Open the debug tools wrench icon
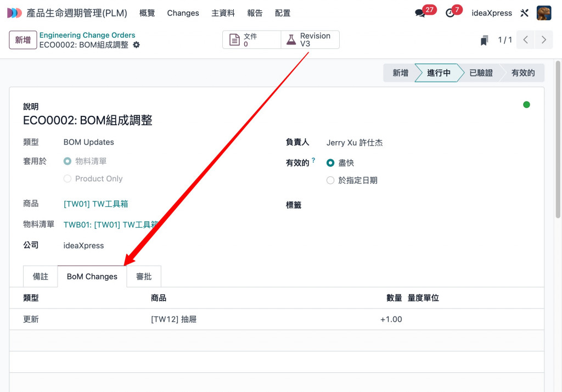This screenshot has width=562, height=392. (x=524, y=13)
